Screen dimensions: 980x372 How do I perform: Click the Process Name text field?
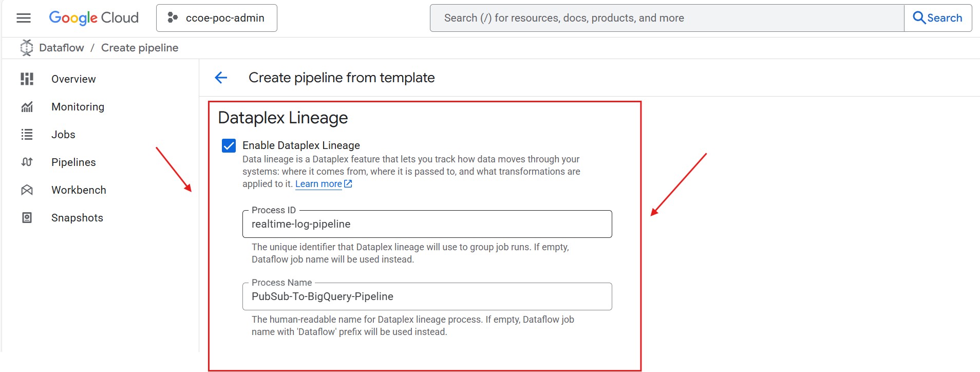click(426, 297)
